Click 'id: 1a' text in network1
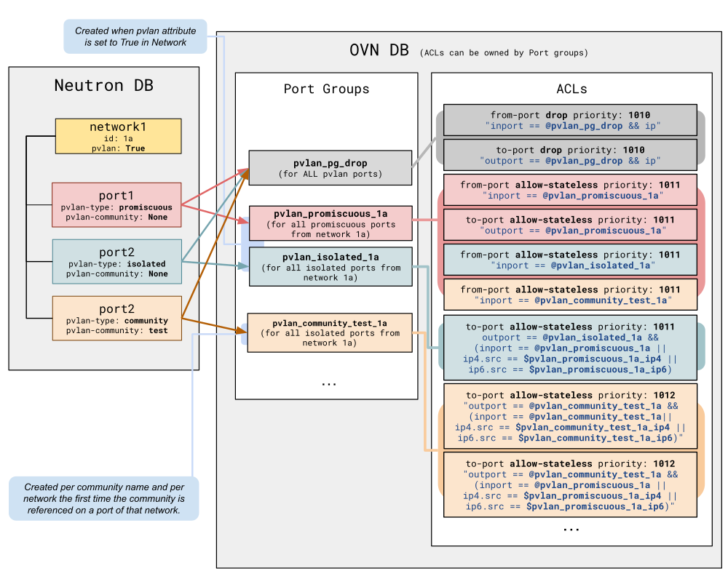The image size is (728, 587). 119,138
